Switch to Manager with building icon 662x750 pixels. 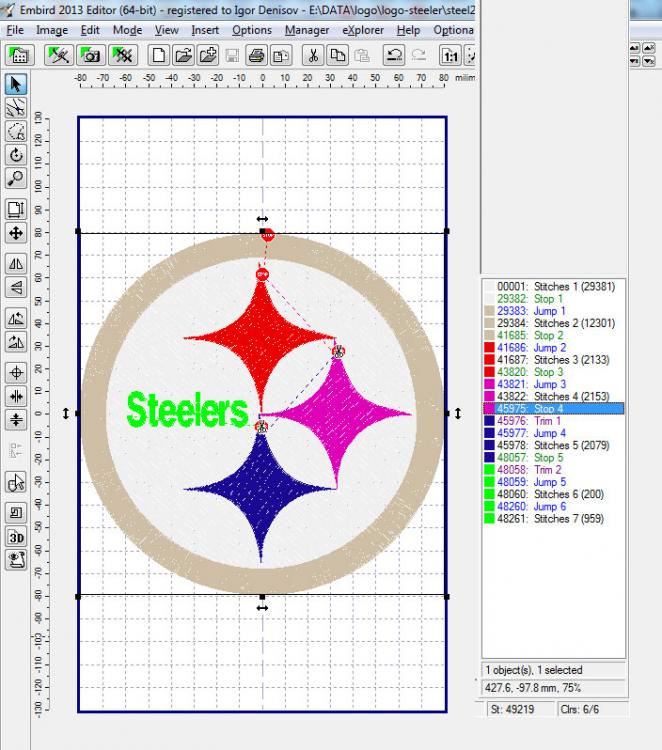tap(19, 55)
